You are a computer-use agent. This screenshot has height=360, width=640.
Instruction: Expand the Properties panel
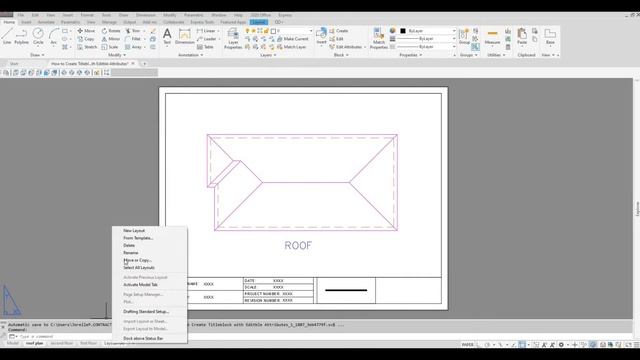pos(411,55)
